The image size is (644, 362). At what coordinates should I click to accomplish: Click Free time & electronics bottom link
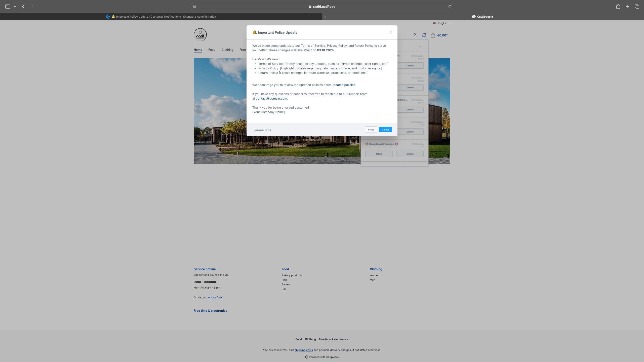pyautogui.click(x=333, y=339)
